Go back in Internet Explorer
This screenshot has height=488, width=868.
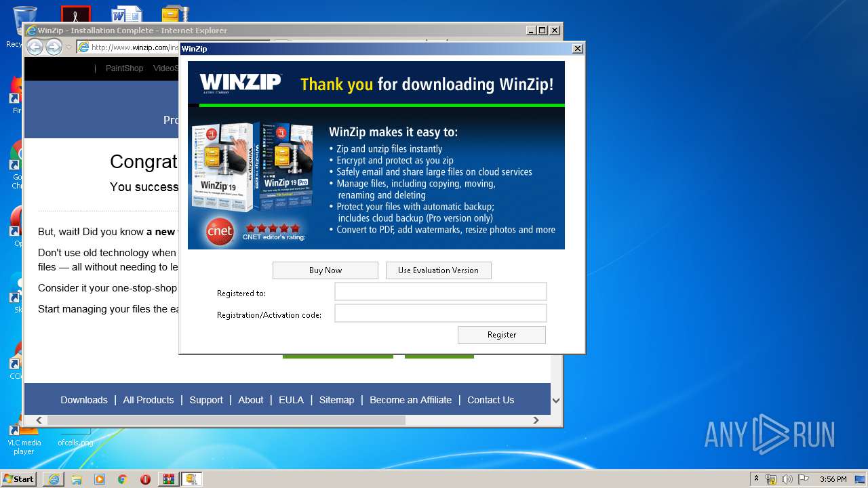(35, 47)
